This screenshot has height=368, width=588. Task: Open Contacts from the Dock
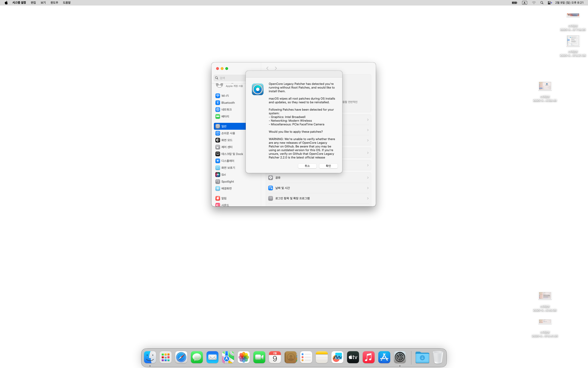[x=291, y=357]
